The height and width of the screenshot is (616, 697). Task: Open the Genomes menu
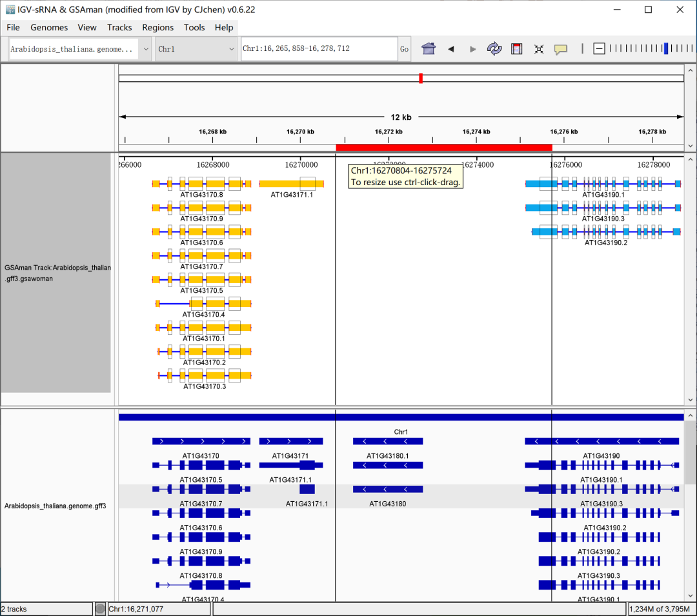pos(49,27)
